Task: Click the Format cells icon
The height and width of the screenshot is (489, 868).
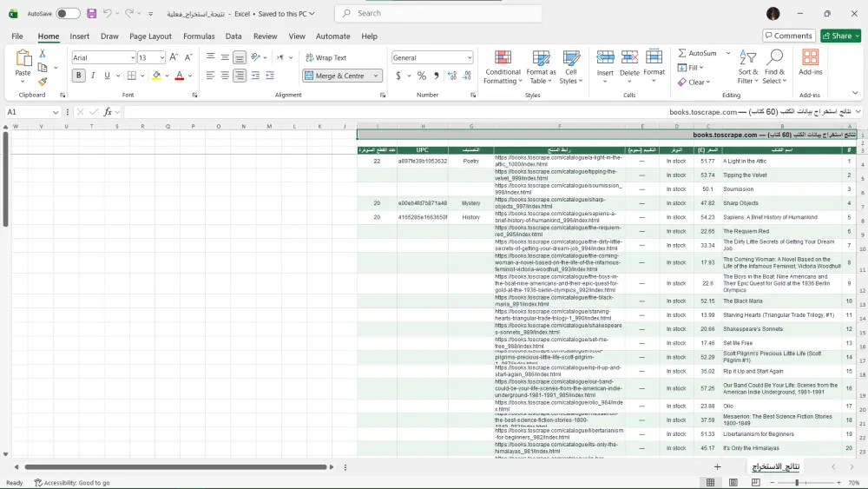Action: [654, 57]
